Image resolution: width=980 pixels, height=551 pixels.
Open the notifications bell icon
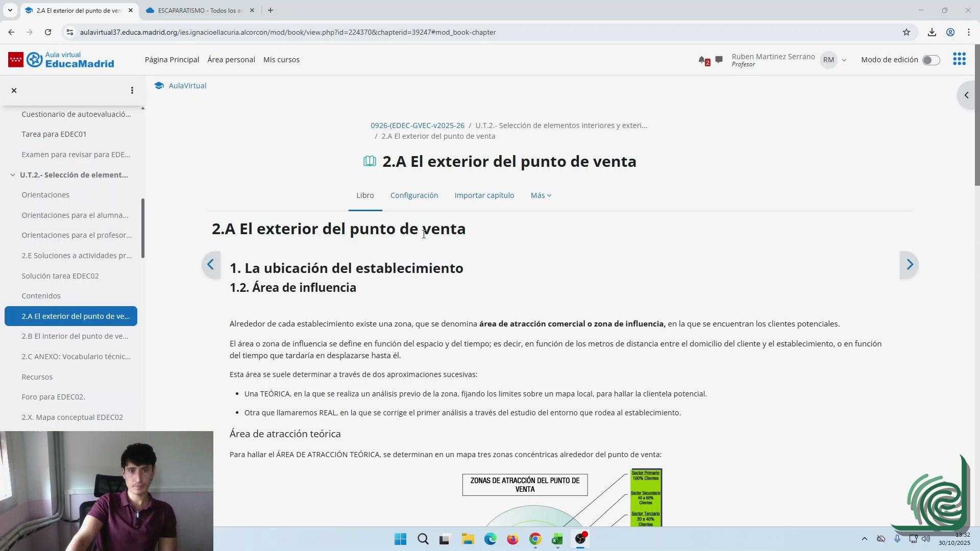pos(702,60)
